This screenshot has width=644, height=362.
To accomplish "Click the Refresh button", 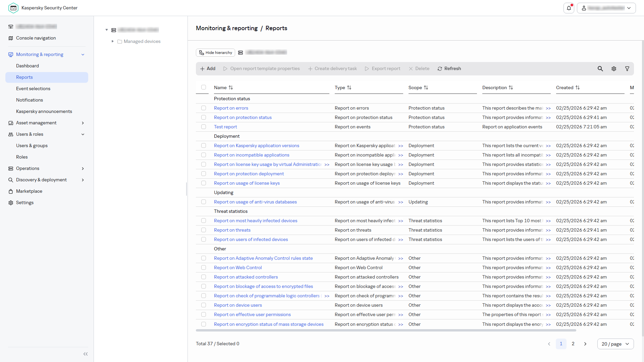I will point(449,69).
